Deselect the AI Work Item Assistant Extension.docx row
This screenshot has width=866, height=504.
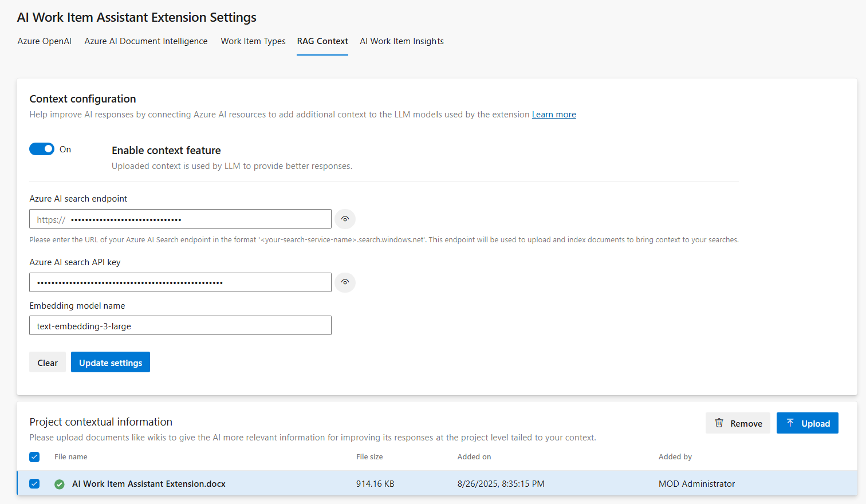(34, 483)
